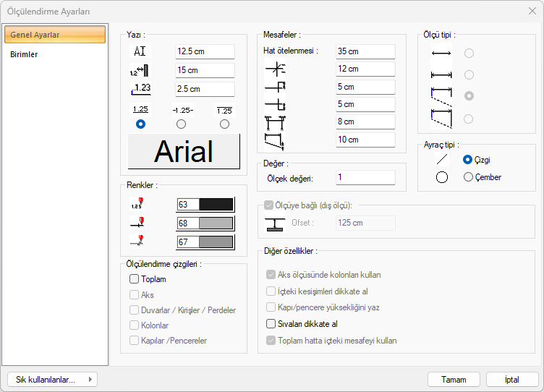Click the Hat ötelenmesi 35 cm field

[x=365, y=51]
